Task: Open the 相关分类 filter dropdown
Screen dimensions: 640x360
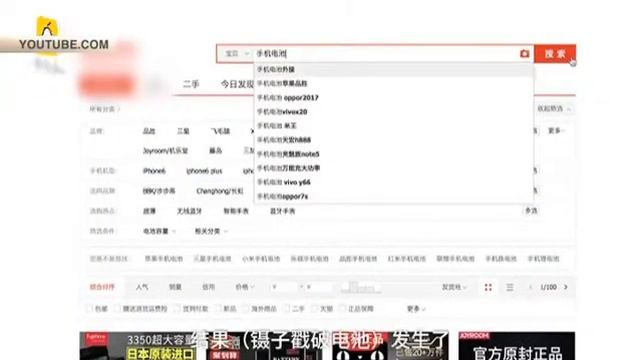Action: pos(211,231)
